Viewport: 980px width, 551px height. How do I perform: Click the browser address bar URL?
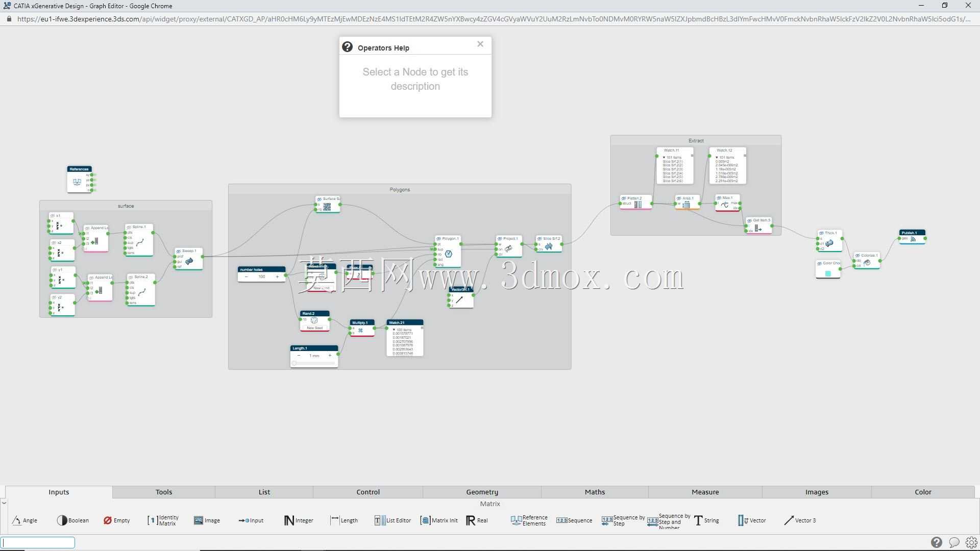coord(494,19)
